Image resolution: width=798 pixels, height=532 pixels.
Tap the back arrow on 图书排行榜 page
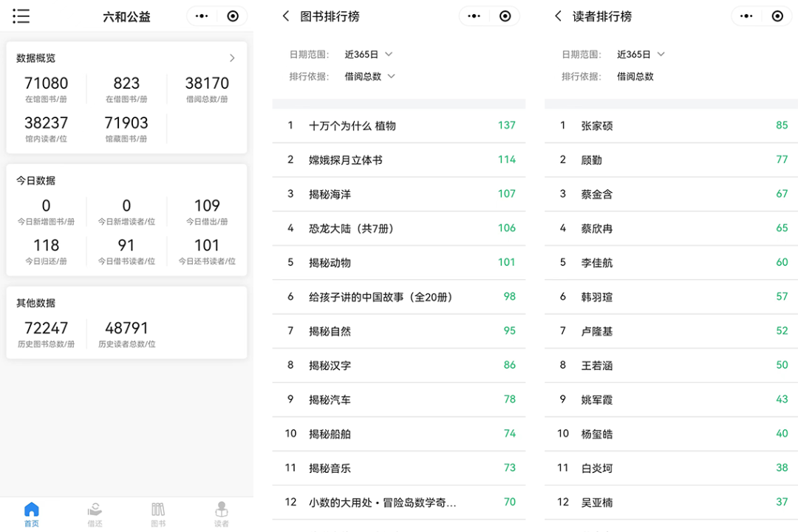click(285, 16)
